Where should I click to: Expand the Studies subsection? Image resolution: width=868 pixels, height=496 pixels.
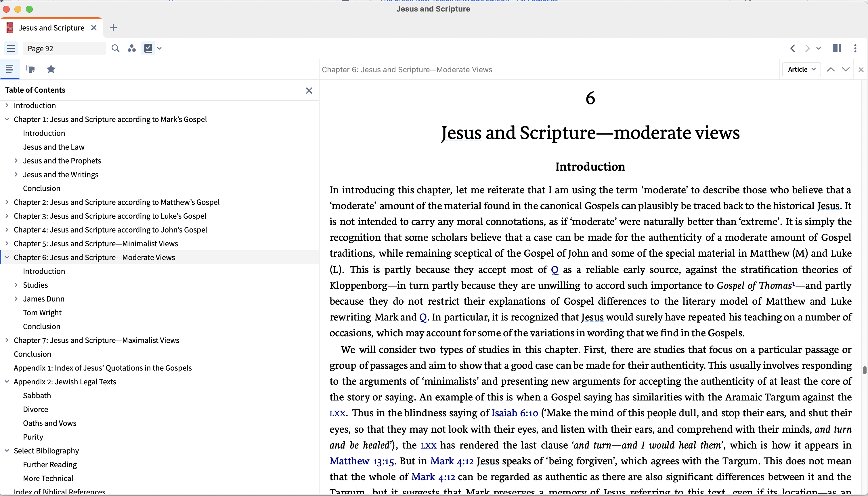click(x=16, y=285)
